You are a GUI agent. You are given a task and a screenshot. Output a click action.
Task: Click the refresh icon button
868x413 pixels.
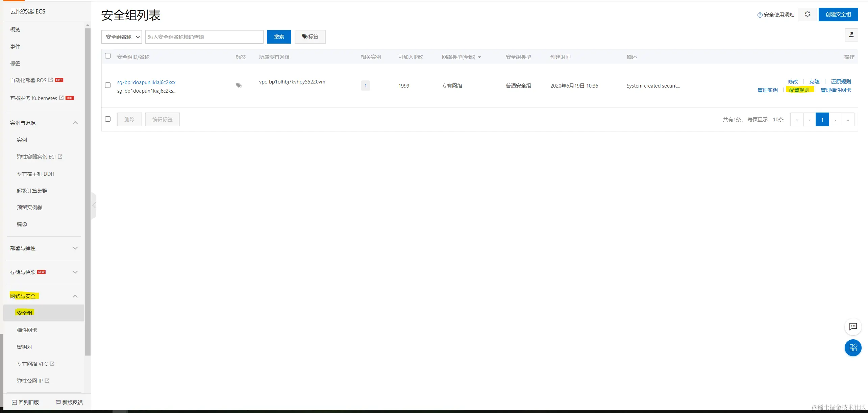pos(807,14)
